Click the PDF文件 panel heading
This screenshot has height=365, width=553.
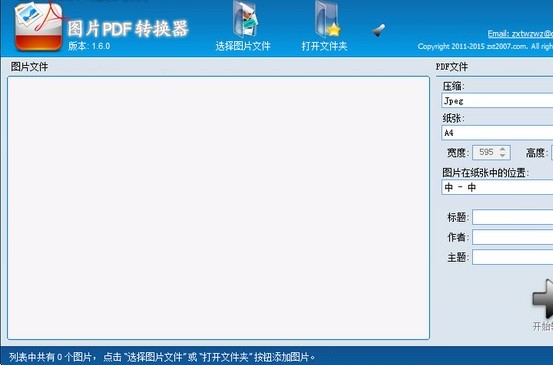point(452,67)
